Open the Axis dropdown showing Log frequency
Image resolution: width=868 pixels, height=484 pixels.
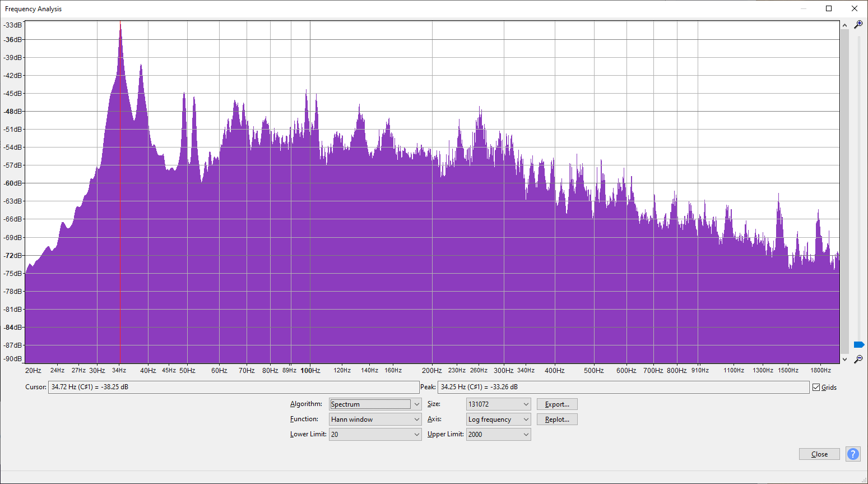pos(499,420)
